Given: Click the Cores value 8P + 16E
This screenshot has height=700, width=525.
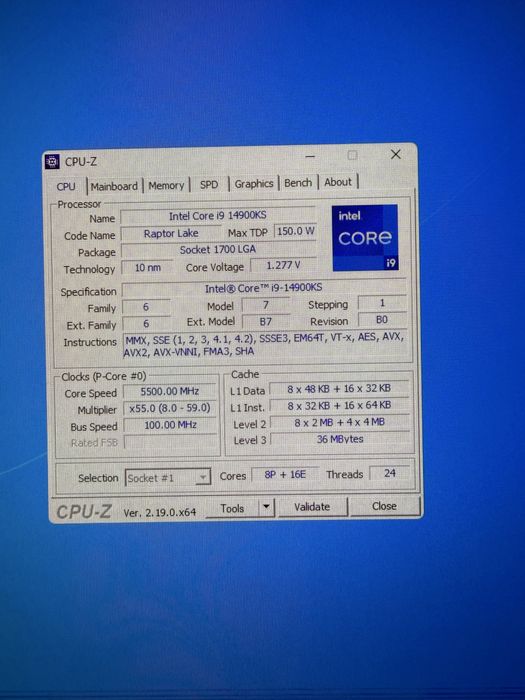Looking at the screenshot, I should pyautogui.click(x=285, y=474).
